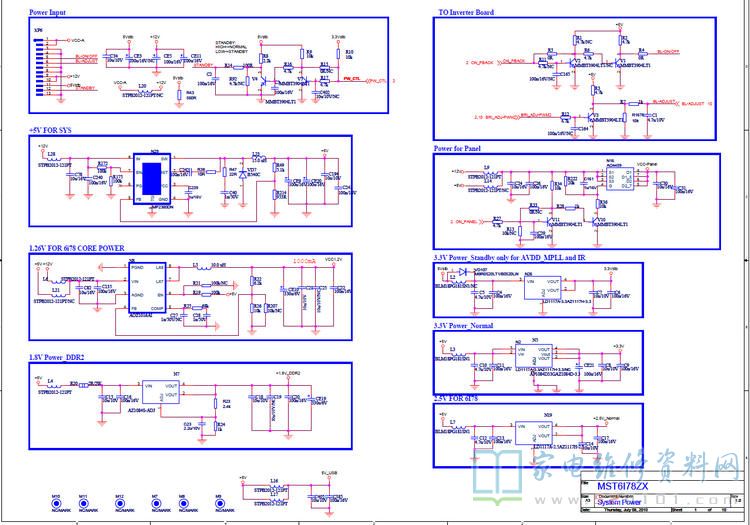This screenshot has height=525, width=750.
Task: Click the VD7 diode symbol
Action: click(243, 175)
